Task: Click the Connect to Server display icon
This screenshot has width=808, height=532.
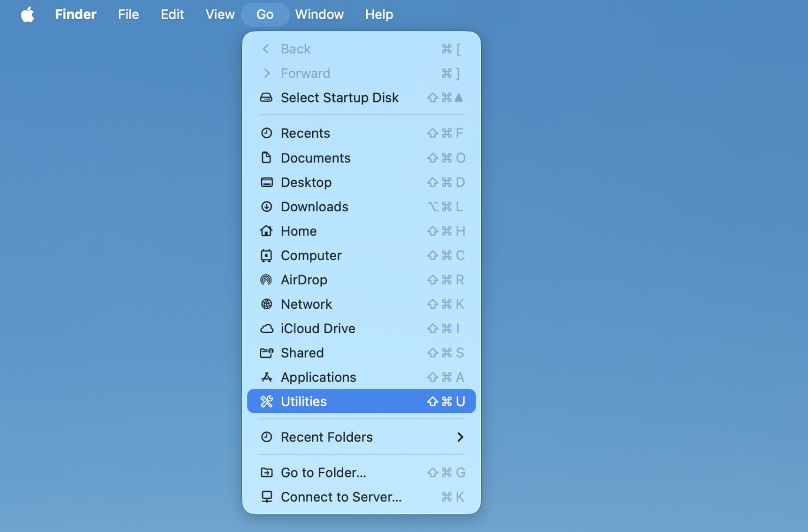Action: click(x=266, y=497)
